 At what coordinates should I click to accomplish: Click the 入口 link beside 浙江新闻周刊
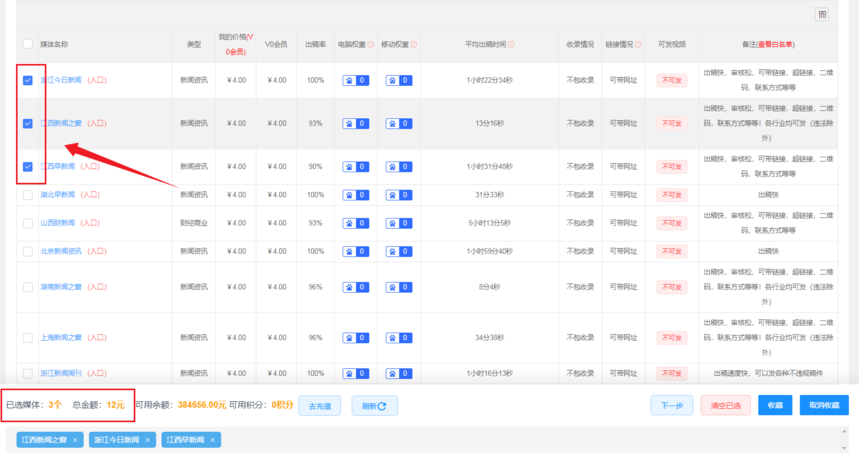click(97, 373)
